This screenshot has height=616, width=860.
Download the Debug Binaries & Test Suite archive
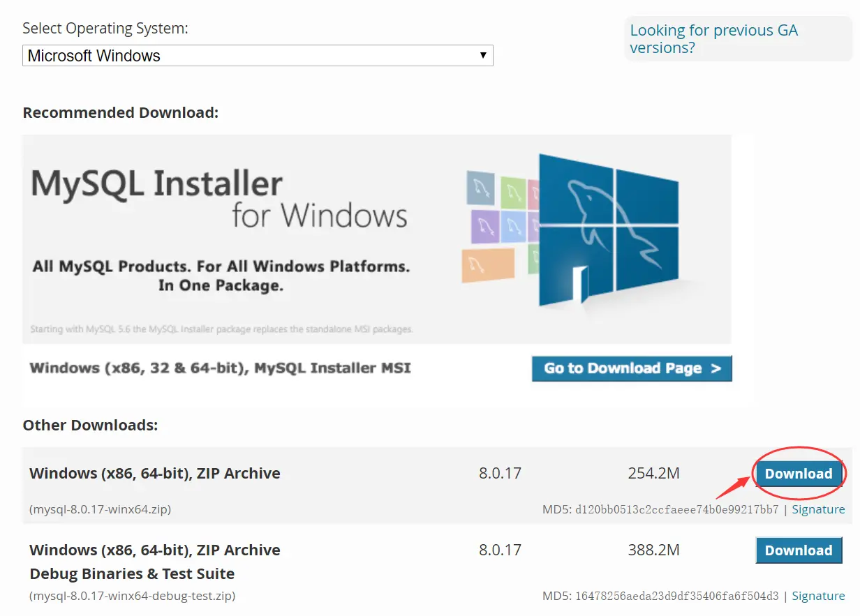coord(799,550)
